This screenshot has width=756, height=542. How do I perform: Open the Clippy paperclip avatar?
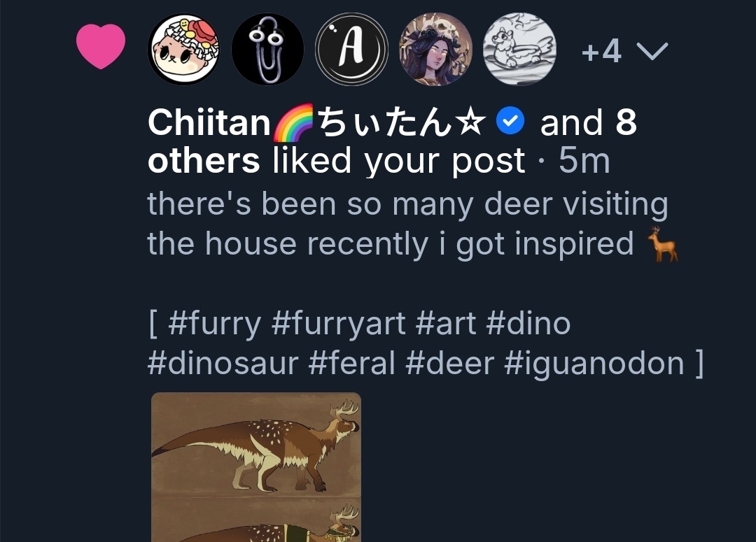(267, 50)
